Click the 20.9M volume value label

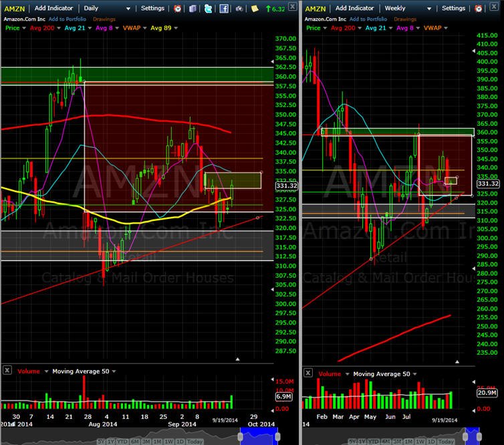[487, 393]
